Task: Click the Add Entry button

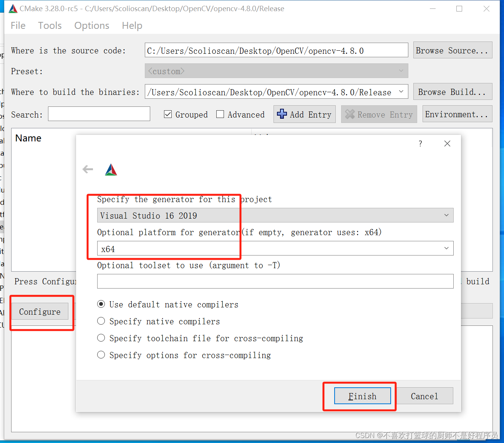Action: click(x=305, y=114)
